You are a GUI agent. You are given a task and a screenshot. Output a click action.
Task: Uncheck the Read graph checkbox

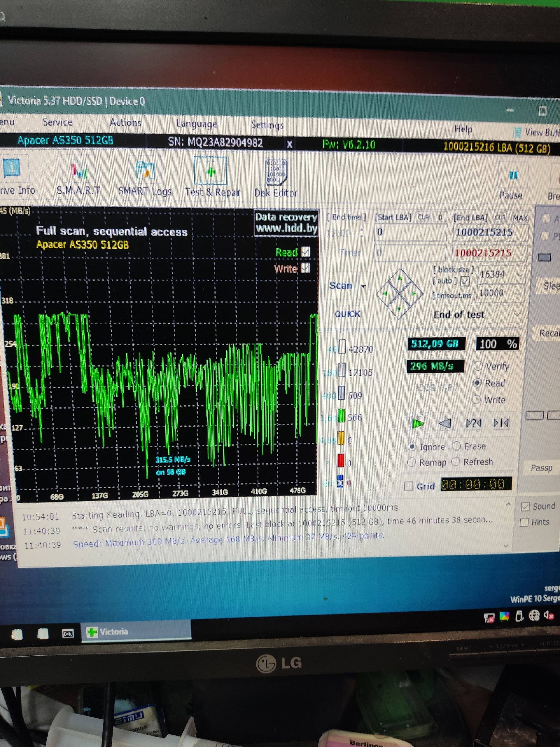pyautogui.click(x=305, y=252)
